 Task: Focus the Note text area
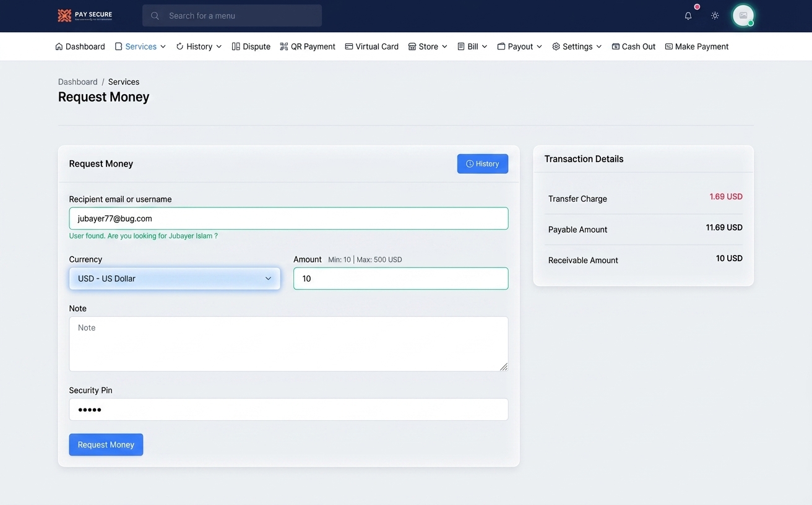tap(288, 344)
